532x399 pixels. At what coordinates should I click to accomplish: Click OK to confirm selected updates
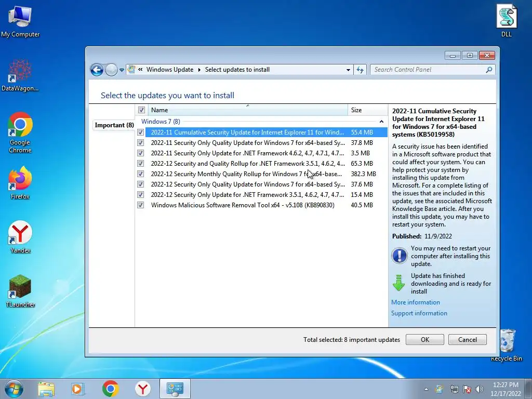(425, 340)
